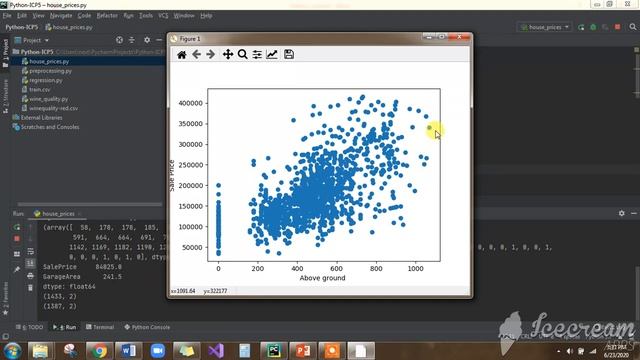Click Locate file target icon in Project panel
The width and height of the screenshot is (640, 360).
119,40
